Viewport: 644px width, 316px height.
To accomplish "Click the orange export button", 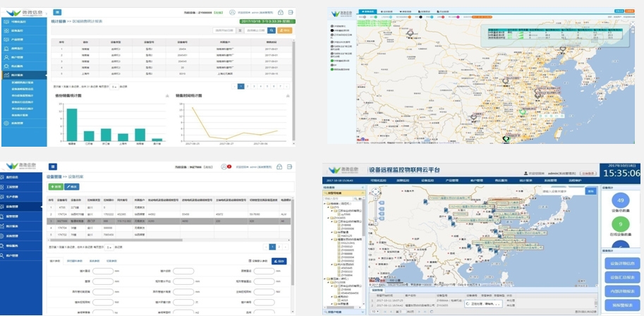I will point(284,30).
